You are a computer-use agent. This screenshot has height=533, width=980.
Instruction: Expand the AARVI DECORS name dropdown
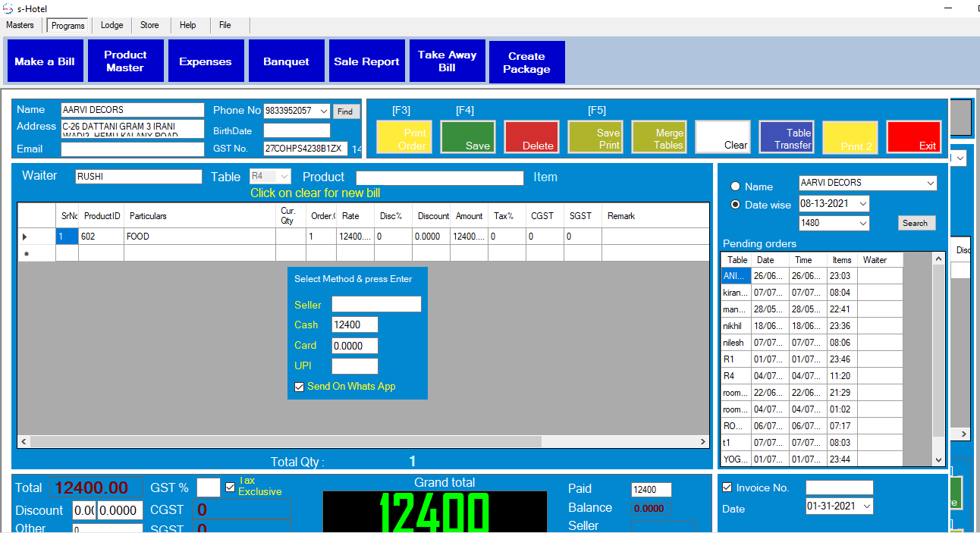pyautogui.click(x=930, y=183)
